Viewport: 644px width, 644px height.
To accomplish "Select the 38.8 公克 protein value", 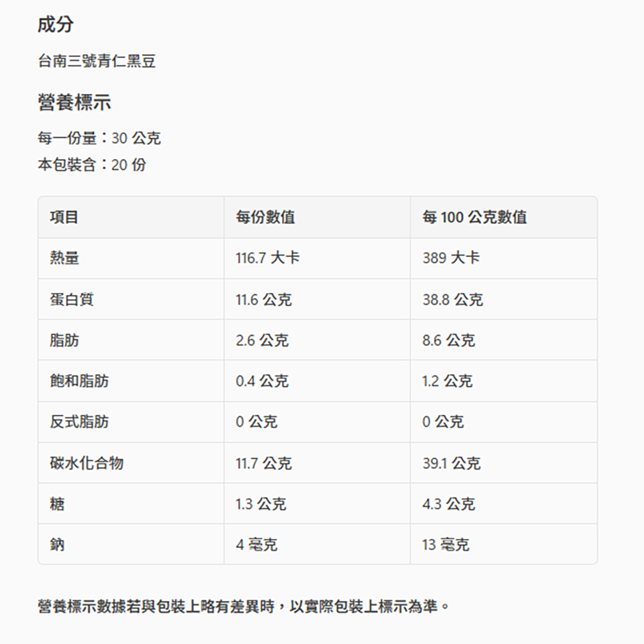I will click(453, 299).
